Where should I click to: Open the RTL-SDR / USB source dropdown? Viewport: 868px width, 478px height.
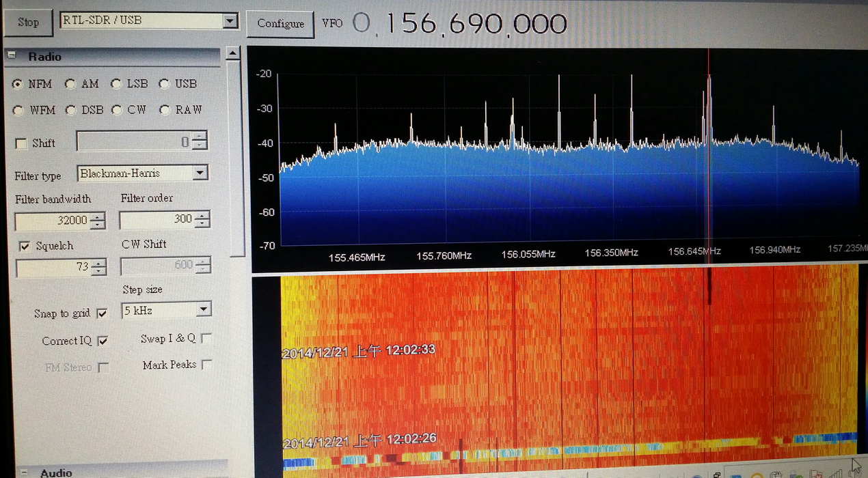coord(230,21)
